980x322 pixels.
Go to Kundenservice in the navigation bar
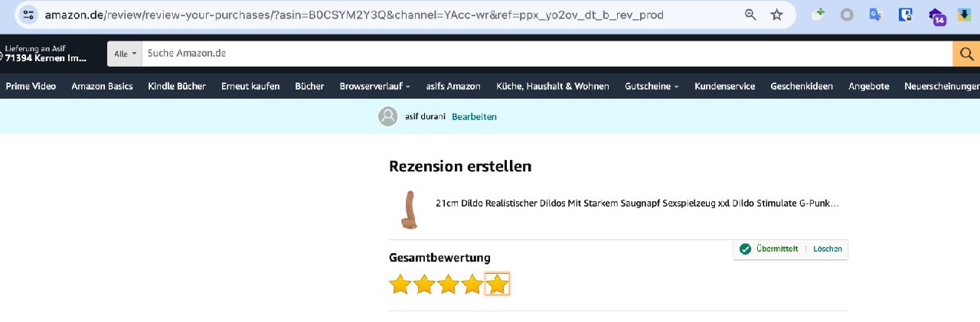point(725,86)
